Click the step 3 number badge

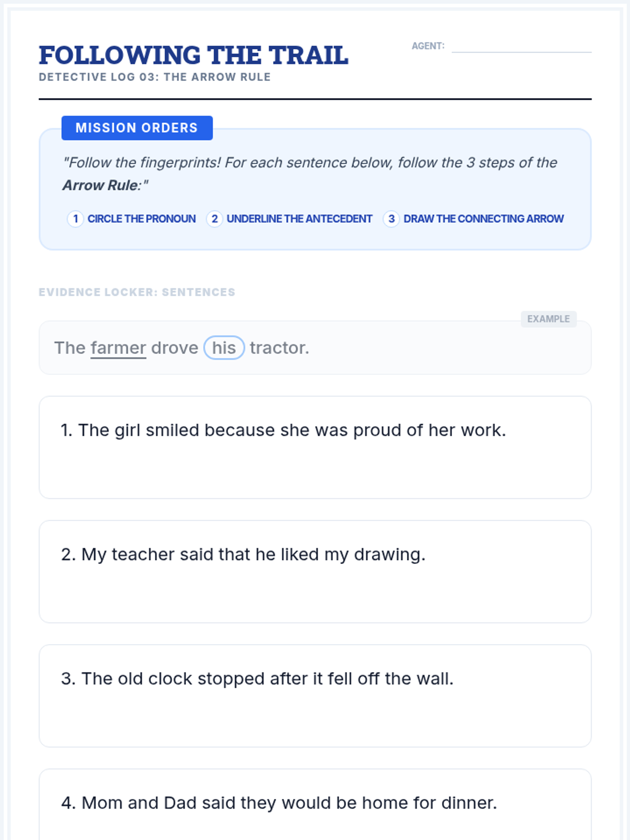[391, 219]
